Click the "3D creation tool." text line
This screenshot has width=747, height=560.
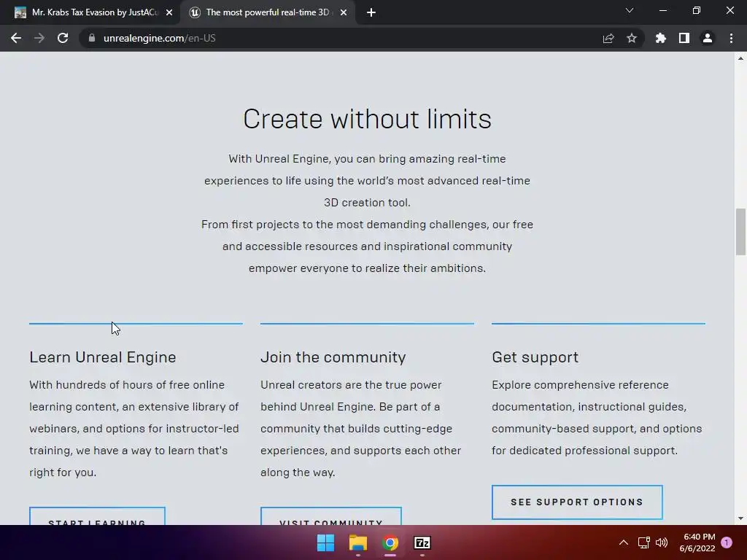368,203
